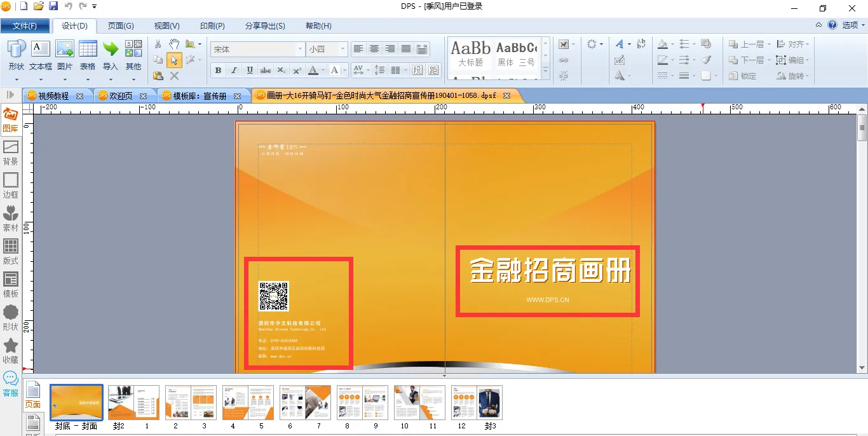Screen dimensions: 868x436
Task: Align text left
Action: click(x=358, y=49)
